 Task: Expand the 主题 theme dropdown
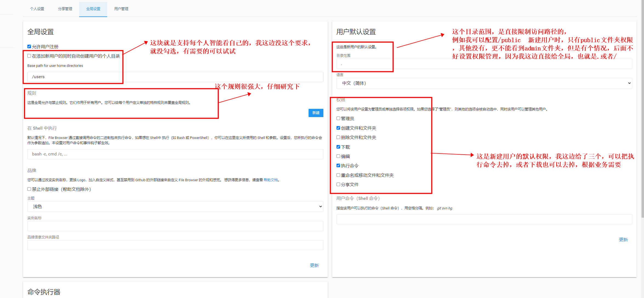[x=175, y=206]
